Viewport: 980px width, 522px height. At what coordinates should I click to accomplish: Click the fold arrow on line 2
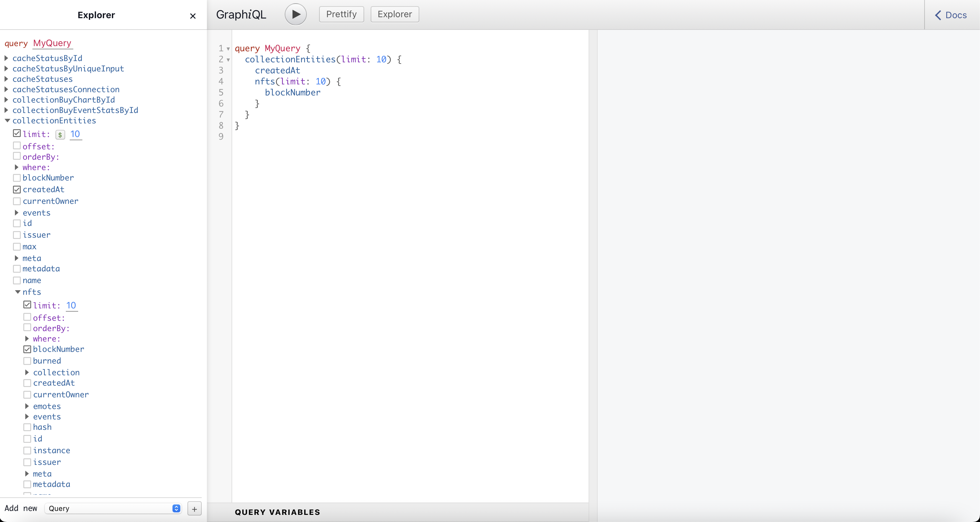click(228, 60)
